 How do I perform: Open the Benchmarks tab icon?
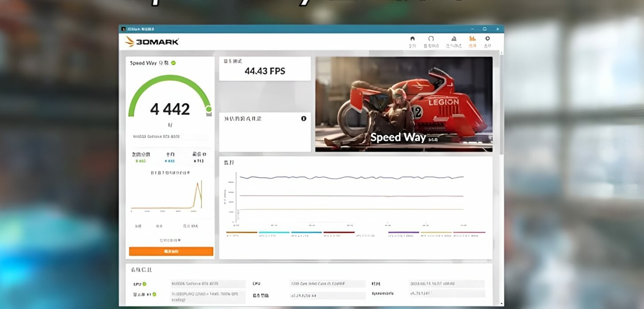(x=431, y=38)
